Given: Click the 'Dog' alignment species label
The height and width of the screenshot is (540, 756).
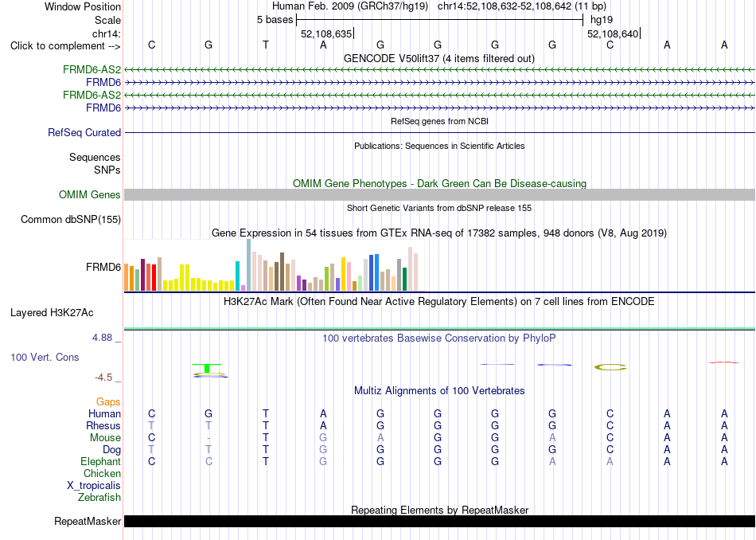Looking at the screenshot, I should pos(111,450).
